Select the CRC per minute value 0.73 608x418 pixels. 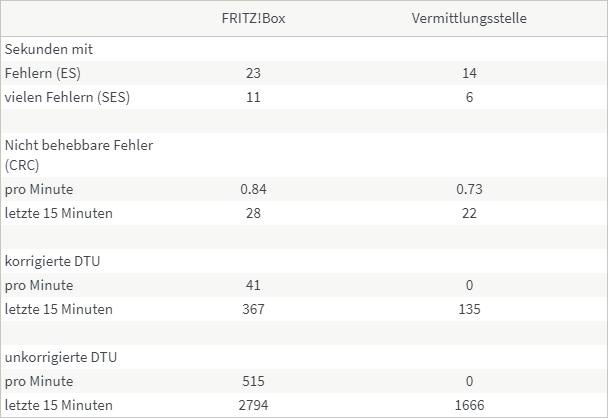pyautogui.click(x=469, y=189)
